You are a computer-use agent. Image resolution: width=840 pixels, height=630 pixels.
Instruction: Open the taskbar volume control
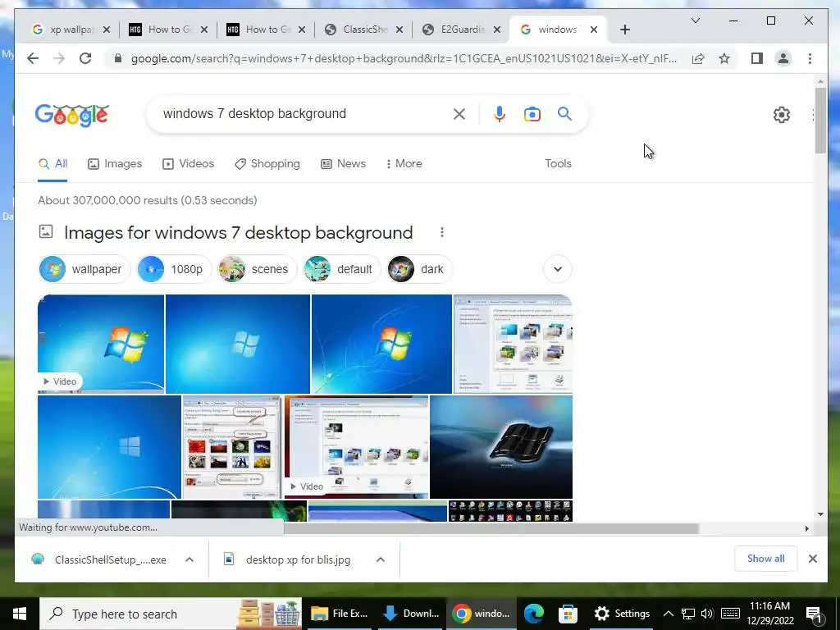707,614
